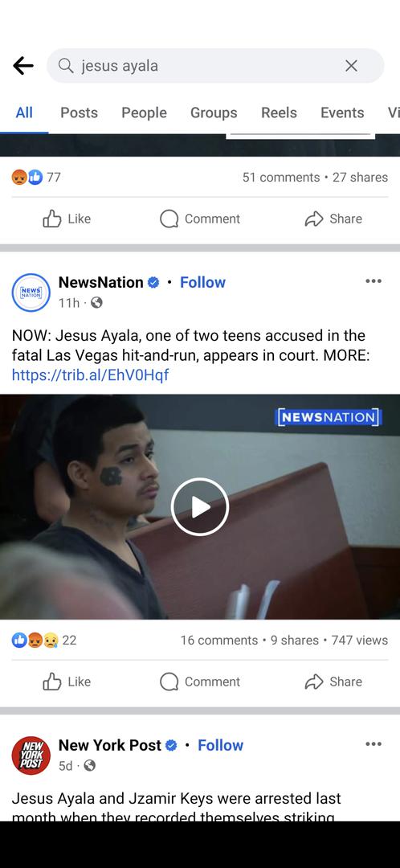Viewport: 400px width, 868px height.
Task: Follow the NewsNation page
Action: [202, 282]
